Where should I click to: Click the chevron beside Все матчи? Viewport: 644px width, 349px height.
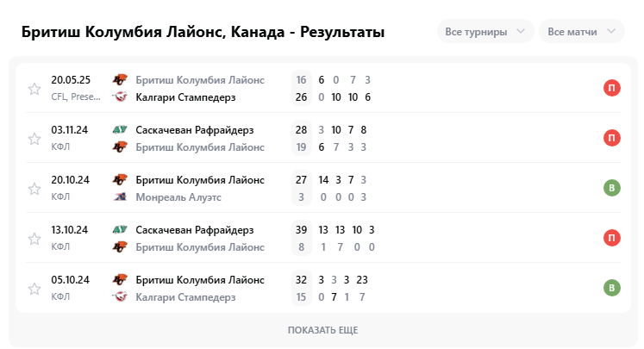click(x=611, y=31)
